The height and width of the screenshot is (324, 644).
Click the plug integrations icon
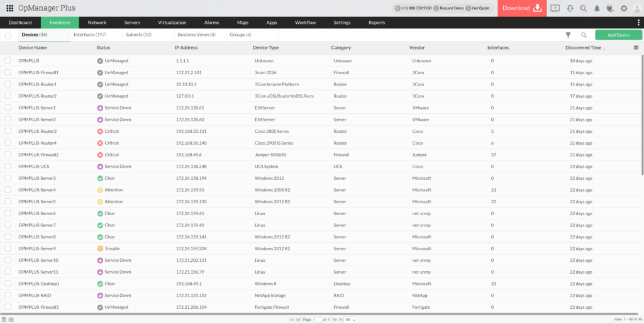coord(610,8)
